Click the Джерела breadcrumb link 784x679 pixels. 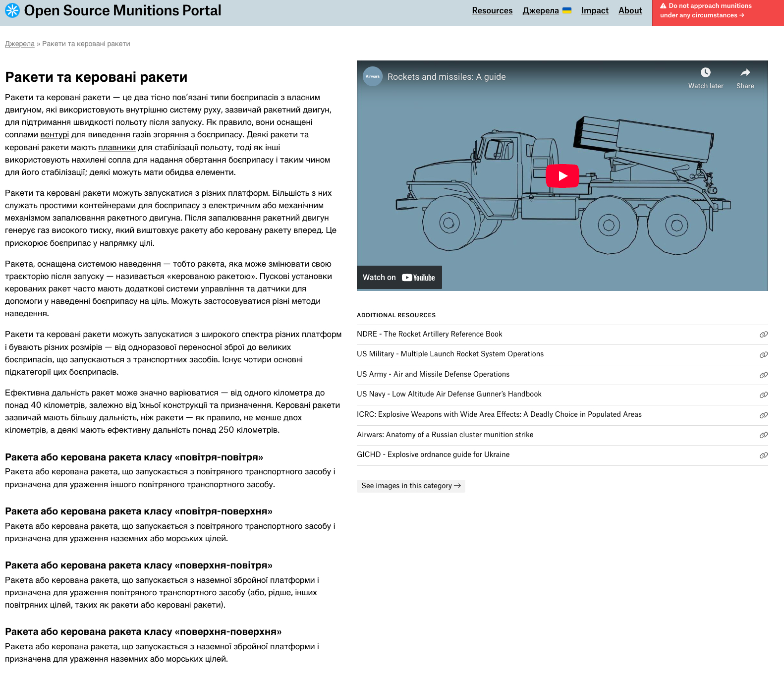20,44
